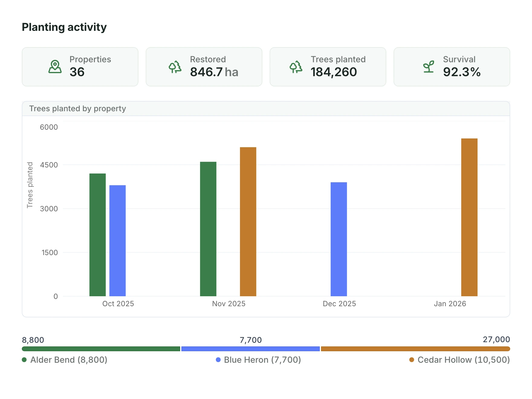The image size is (532, 399).
Task: Click the green Alder Bend legend dot
Action: click(24, 360)
